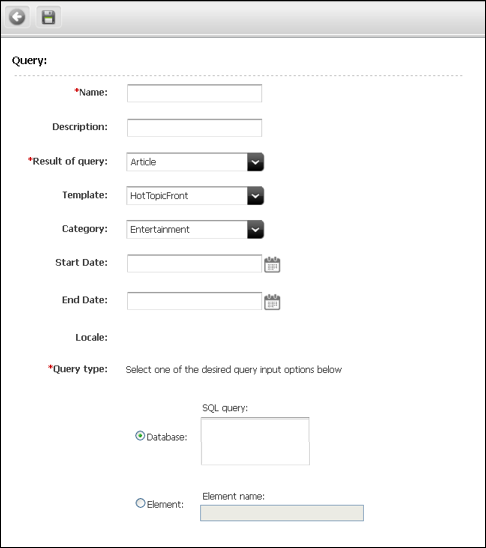Click the End Date: label
The width and height of the screenshot is (486, 548).
[85, 300]
